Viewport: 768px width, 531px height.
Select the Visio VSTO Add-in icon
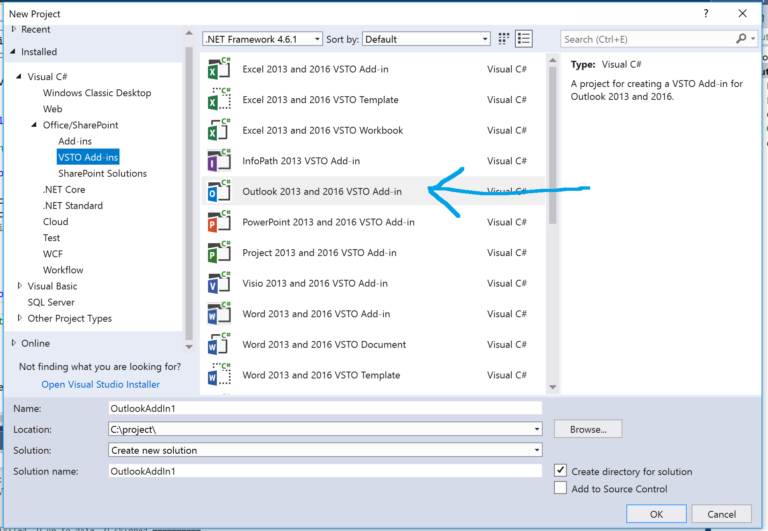[219, 283]
